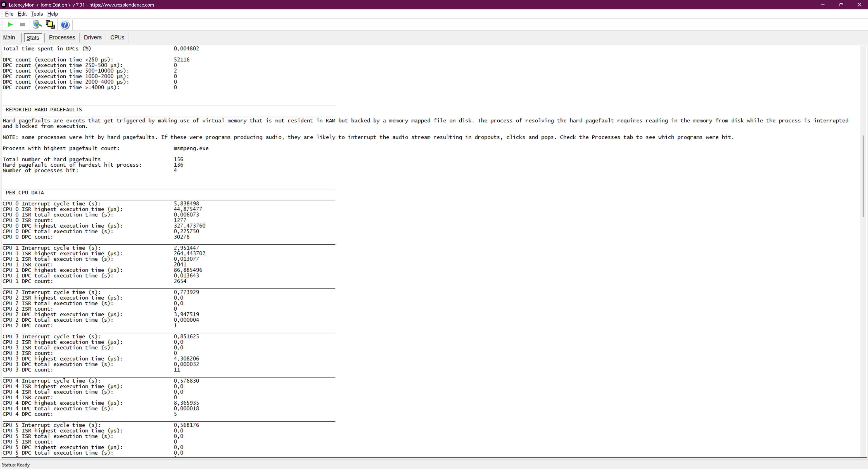Go to the Drivers tab

point(93,37)
